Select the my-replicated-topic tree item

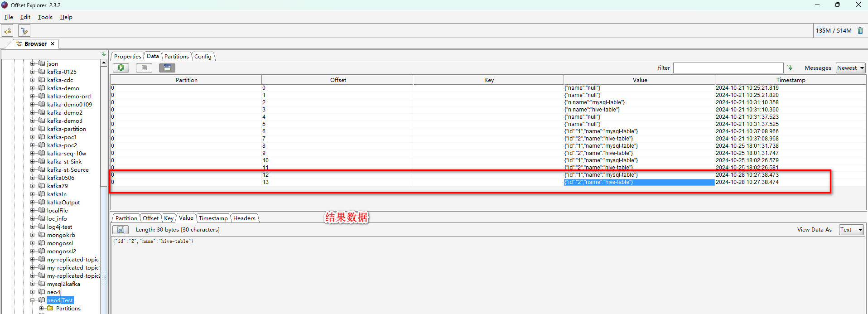point(72,259)
